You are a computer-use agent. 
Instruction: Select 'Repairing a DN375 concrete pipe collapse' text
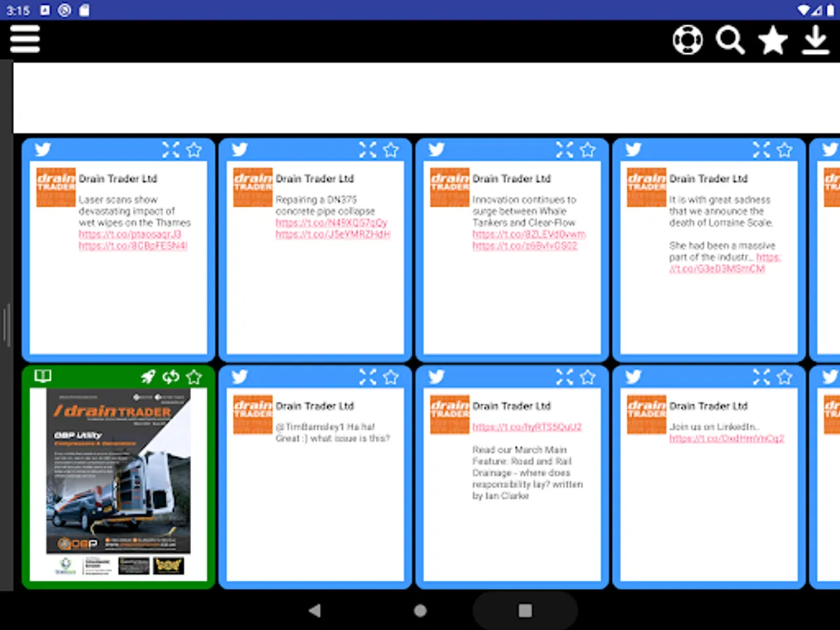click(325, 205)
